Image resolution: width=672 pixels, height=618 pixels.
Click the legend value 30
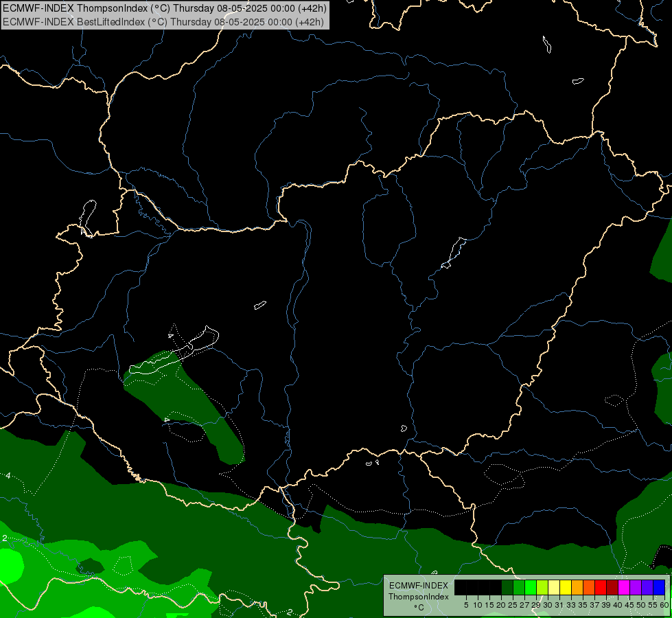point(548,605)
